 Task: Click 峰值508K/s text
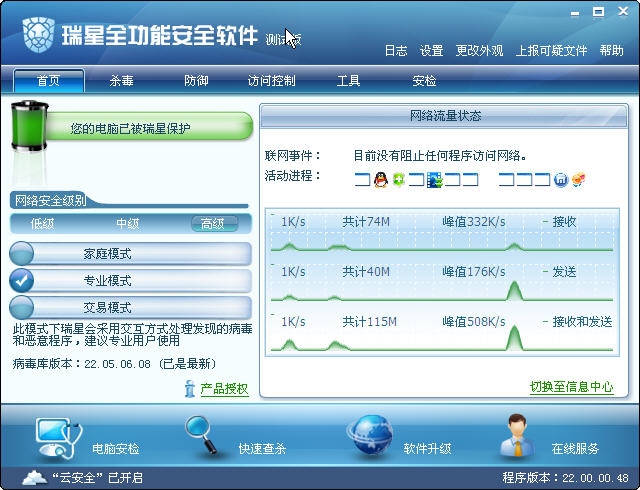click(x=474, y=322)
